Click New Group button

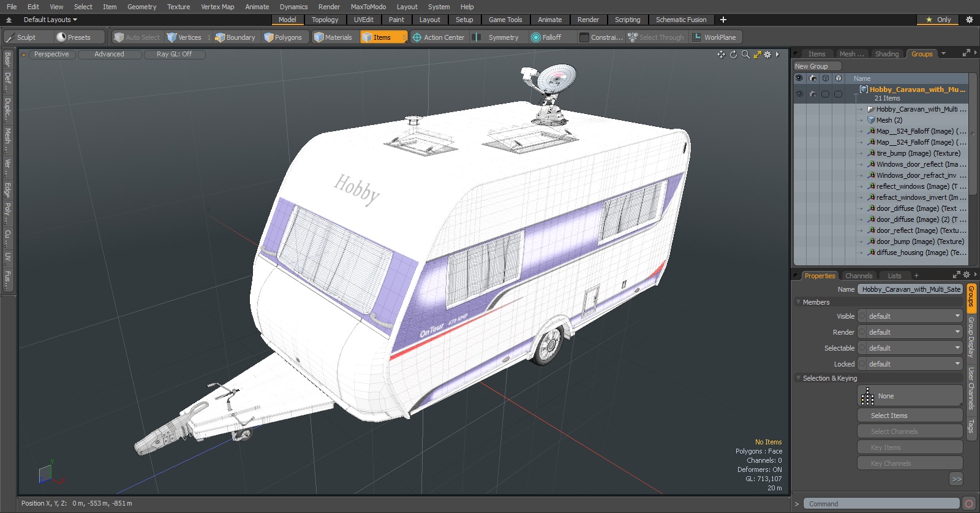pos(818,66)
